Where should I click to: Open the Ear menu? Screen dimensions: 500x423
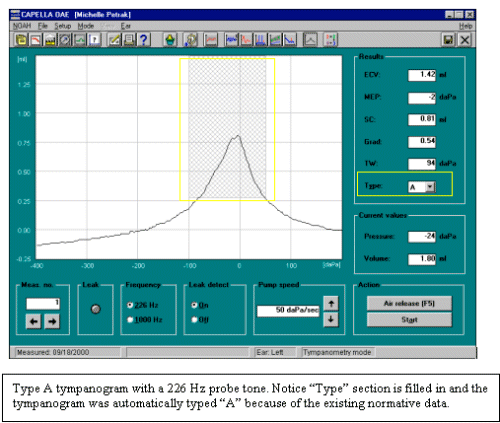click(x=126, y=26)
